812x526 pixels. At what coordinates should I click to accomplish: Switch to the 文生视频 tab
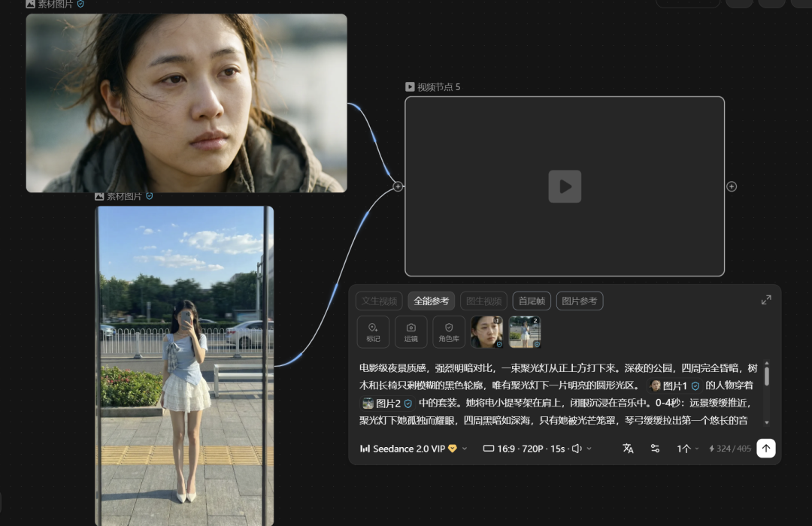pos(379,301)
